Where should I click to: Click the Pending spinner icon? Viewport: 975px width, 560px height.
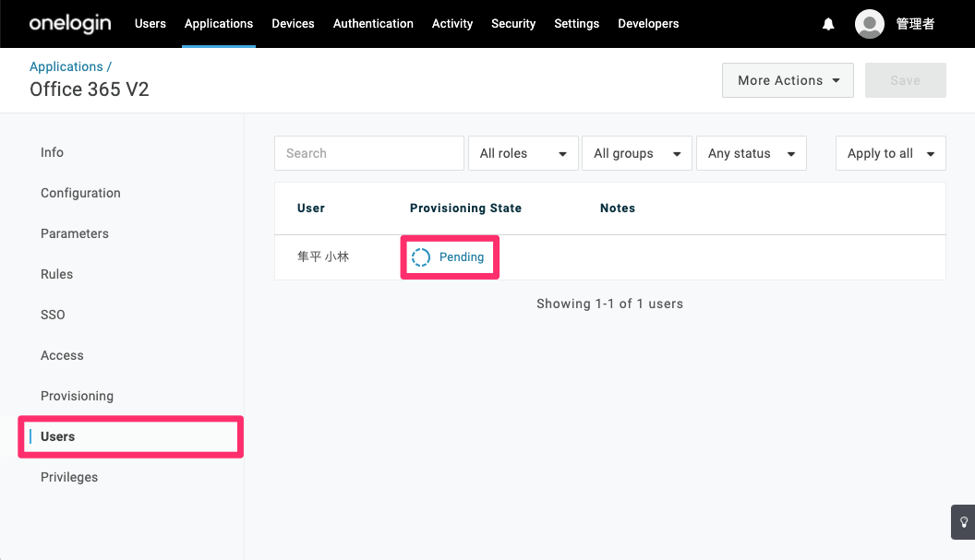(x=421, y=257)
